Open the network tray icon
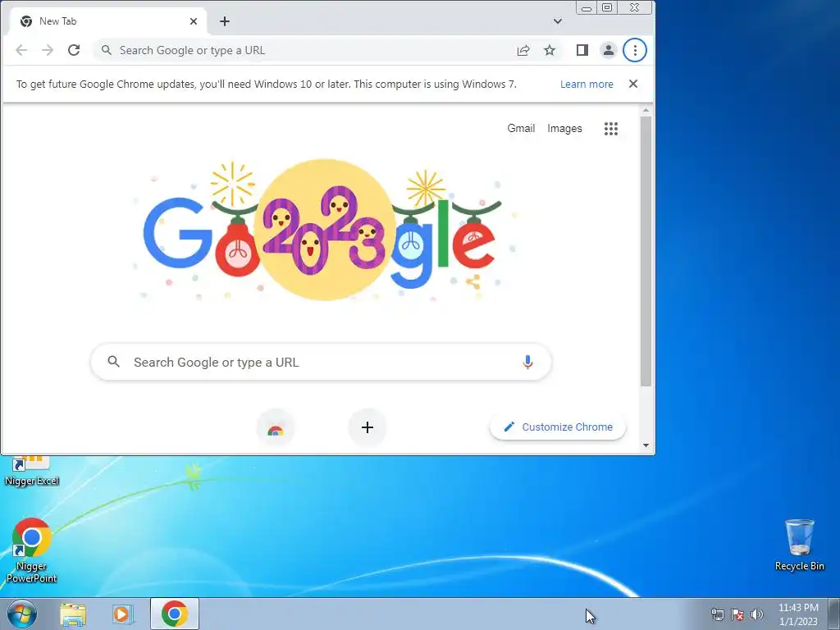The width and height of the screenshot is (840, 630). tap(717, 614)
